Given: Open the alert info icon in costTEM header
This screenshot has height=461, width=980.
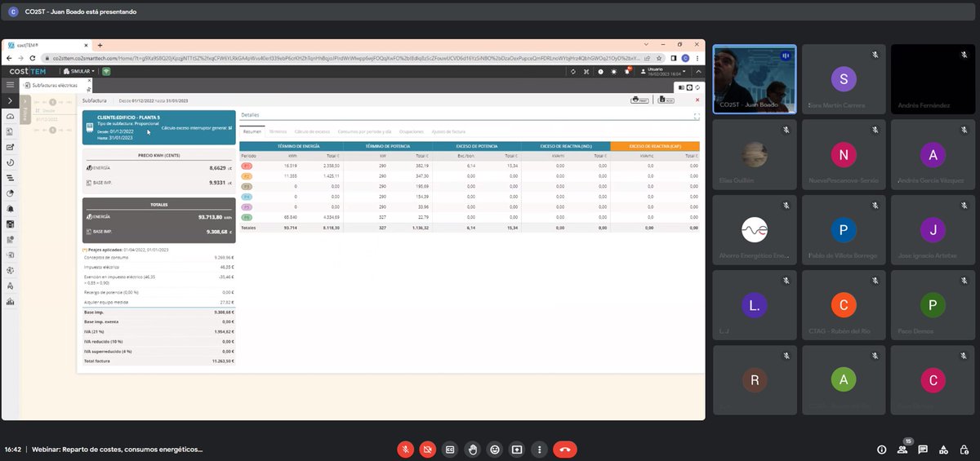Looking at the screenshot, I should click(x=601, y=71).
